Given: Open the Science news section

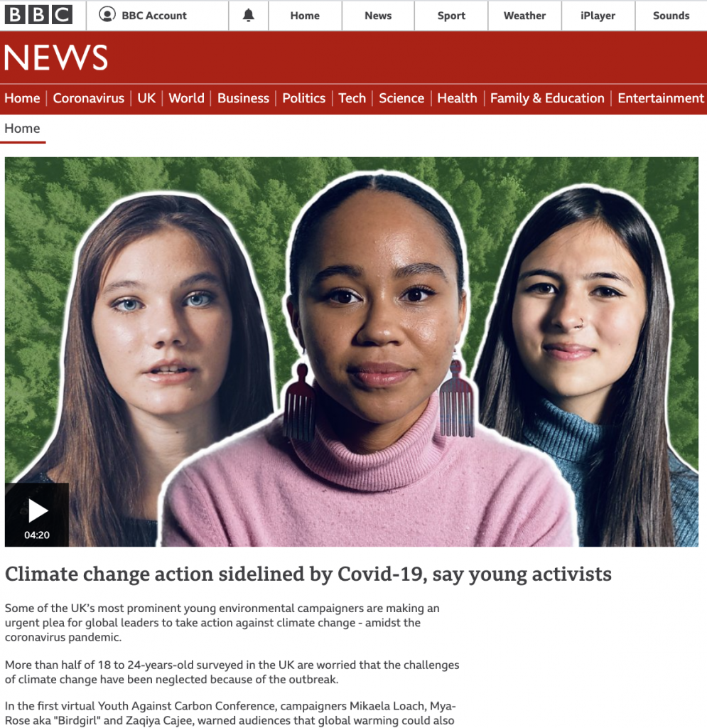Looking at the screenshot, I should click(x=401, y=98).
